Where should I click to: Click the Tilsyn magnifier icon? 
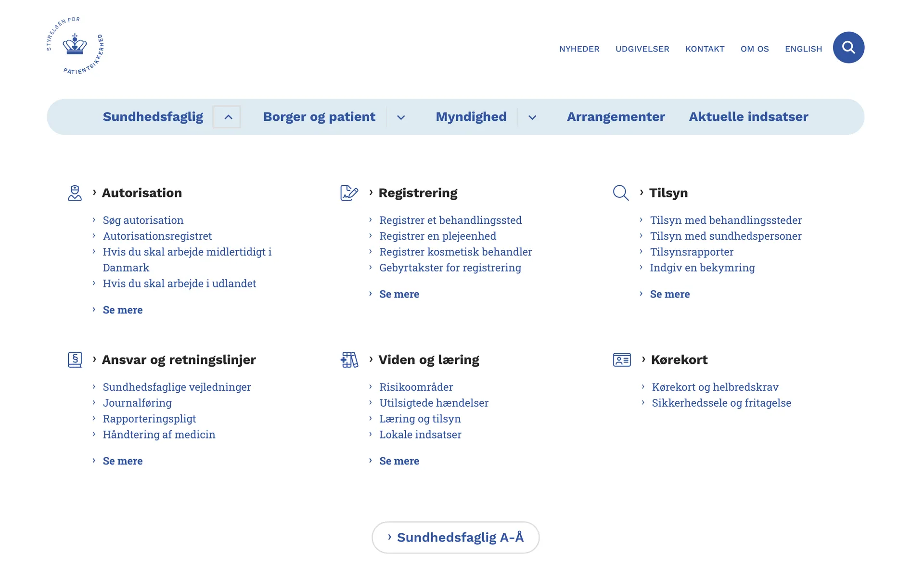(621, 193)
